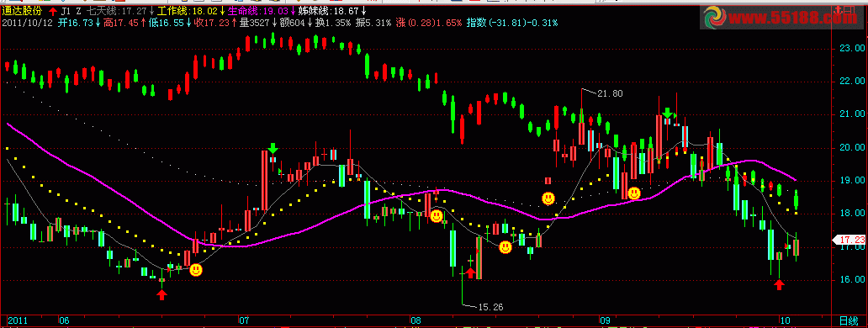The width and height of the screenshot is (868, 328).
Task: Click the smiley face marker on magenta line in August
Action: 437,216
